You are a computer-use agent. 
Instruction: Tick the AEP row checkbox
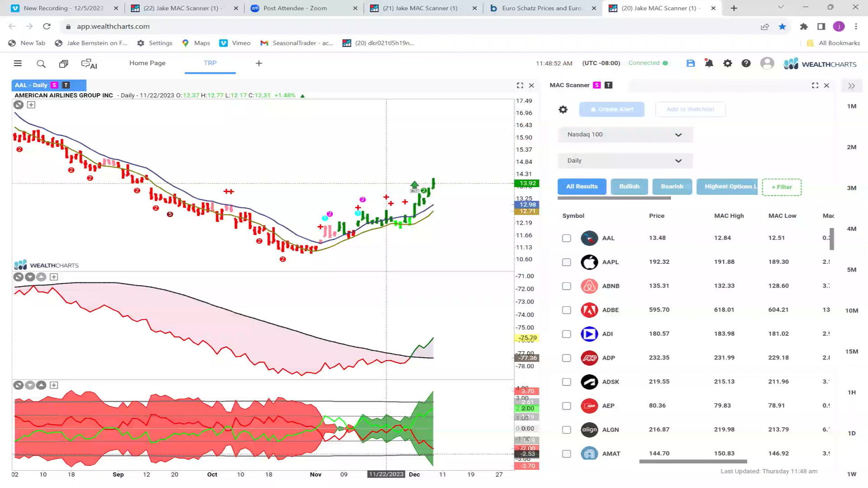pos(566,406)
